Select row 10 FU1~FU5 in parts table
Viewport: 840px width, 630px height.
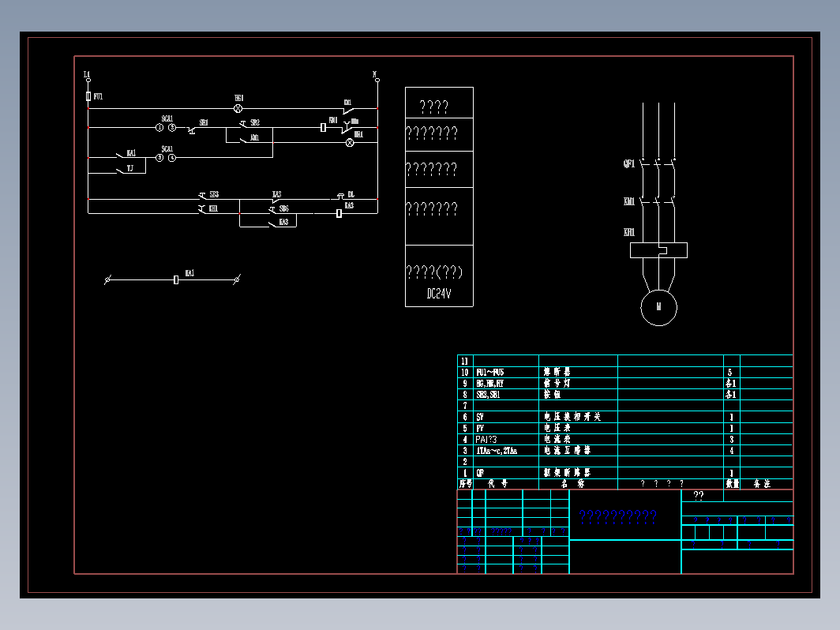[625, 373]
